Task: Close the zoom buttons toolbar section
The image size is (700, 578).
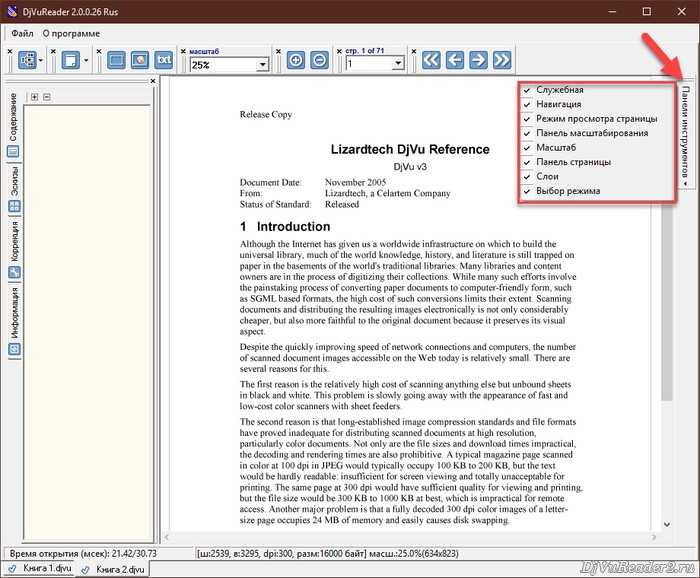Action: coord(278,52)
